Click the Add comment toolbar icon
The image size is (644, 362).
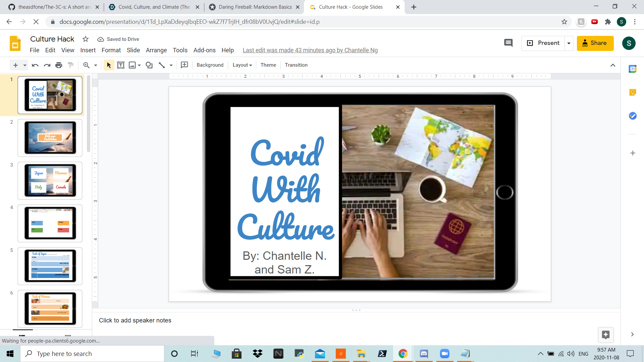[x=184, y=65]
